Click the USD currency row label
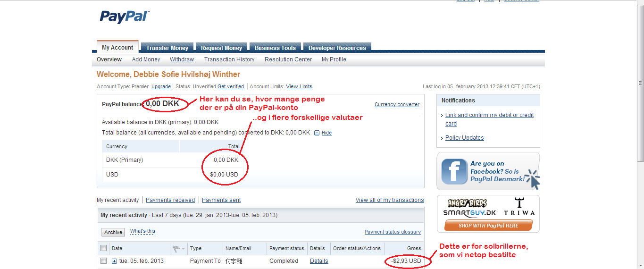The height and width of the screenshot is (269, 644). [x=112, y=175]
